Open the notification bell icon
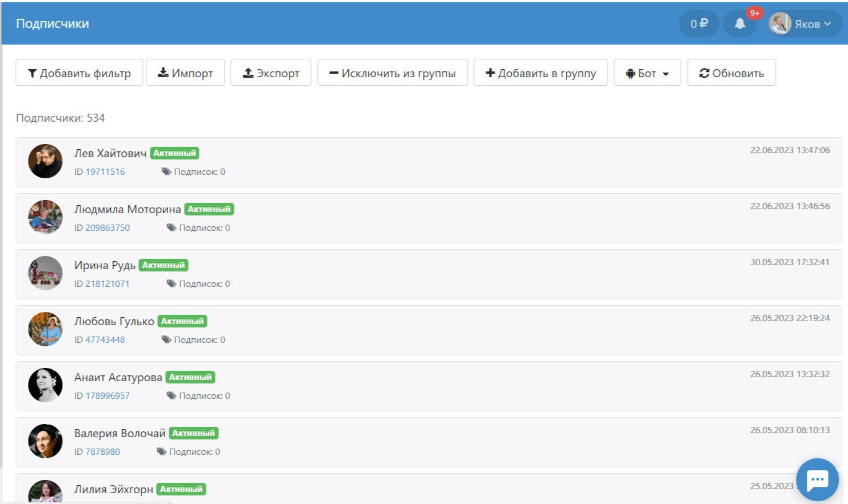 pyautogui.click(x=740, y=23)
